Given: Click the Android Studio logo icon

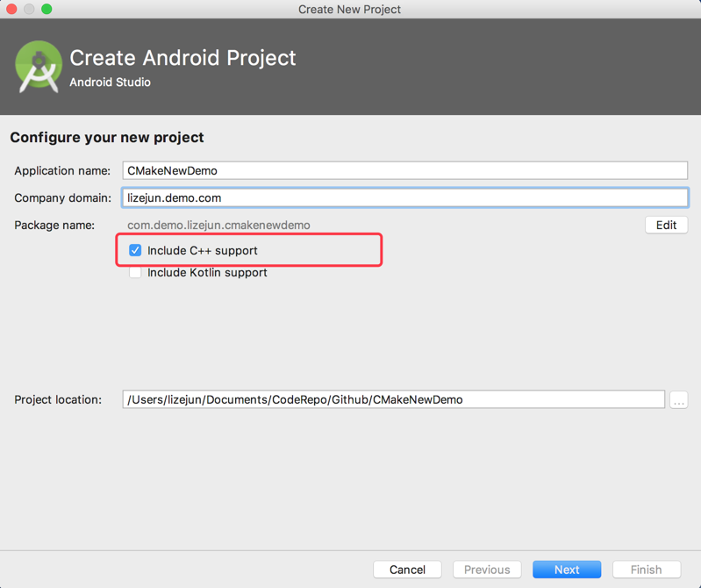Looking at the screenshot, I should coord(39,67).
